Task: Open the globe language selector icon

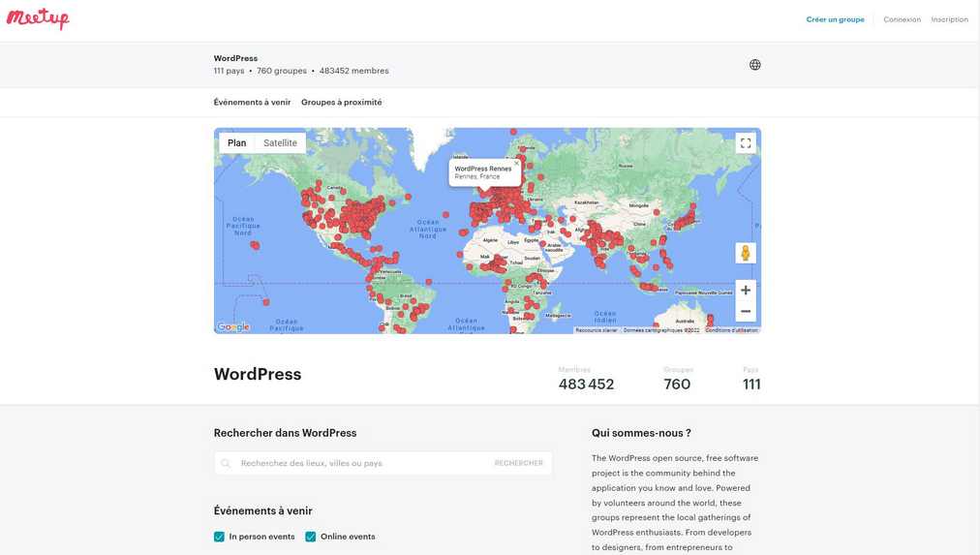Action: (755, 64)
